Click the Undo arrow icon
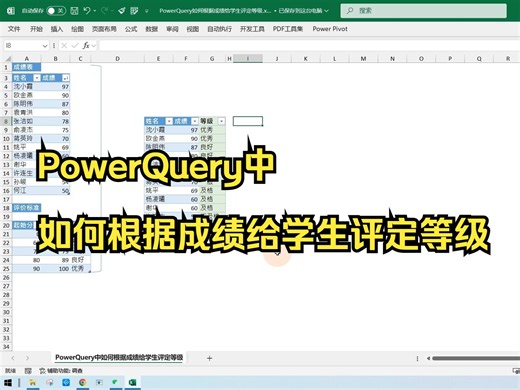Viewport: 520px width, 390px height. [x=87, y=11]
